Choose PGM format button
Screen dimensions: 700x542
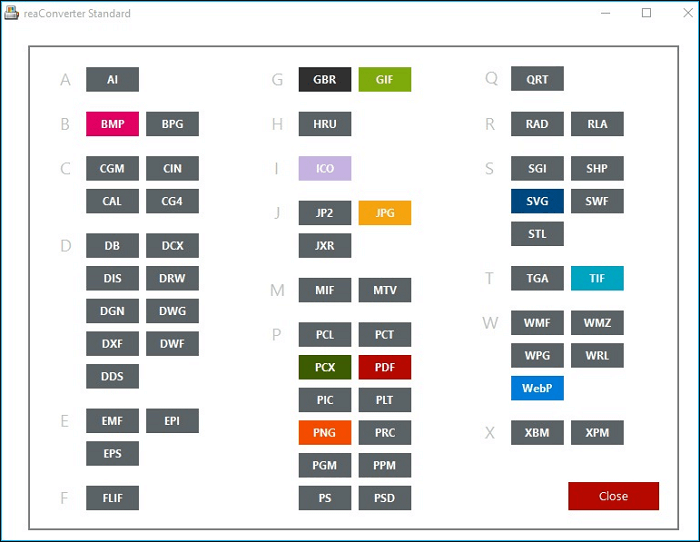(x=325, y=465)
